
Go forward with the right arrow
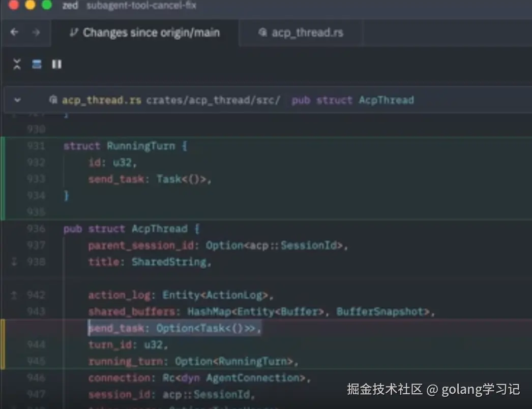point(36,32)
